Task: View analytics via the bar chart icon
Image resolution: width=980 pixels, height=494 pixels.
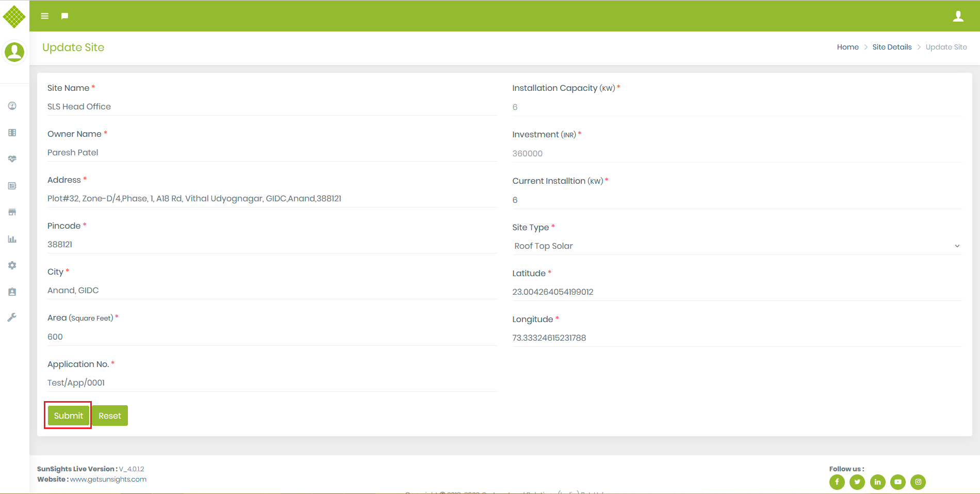Action: point(12,239)
